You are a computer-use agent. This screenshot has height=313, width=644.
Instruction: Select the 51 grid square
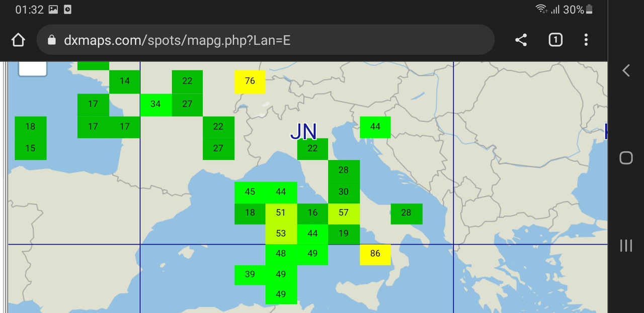pyautogui.click(x=281, y=213)
